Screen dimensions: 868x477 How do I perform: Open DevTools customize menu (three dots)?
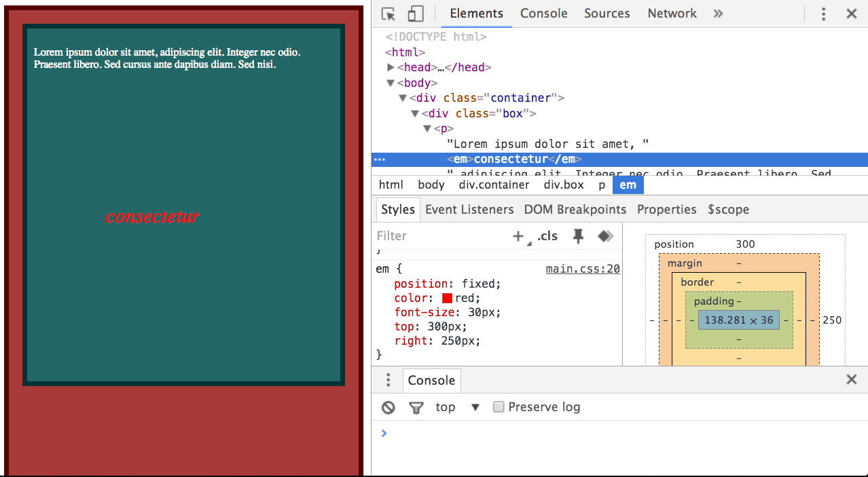[x=823, y=14]
